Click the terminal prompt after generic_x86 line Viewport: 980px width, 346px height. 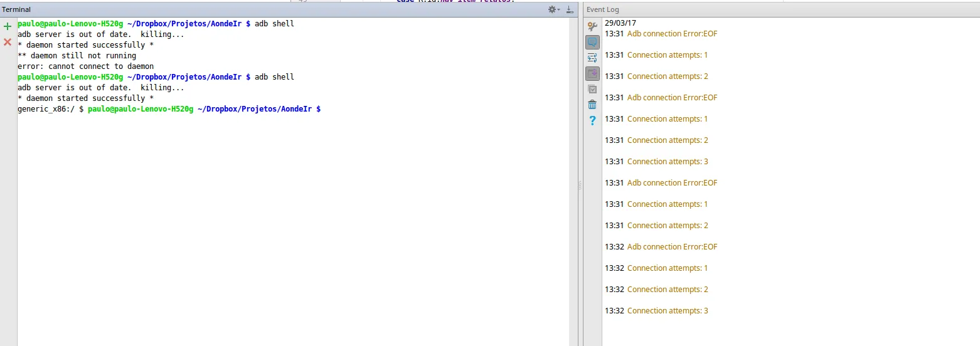tap(325, 109)
